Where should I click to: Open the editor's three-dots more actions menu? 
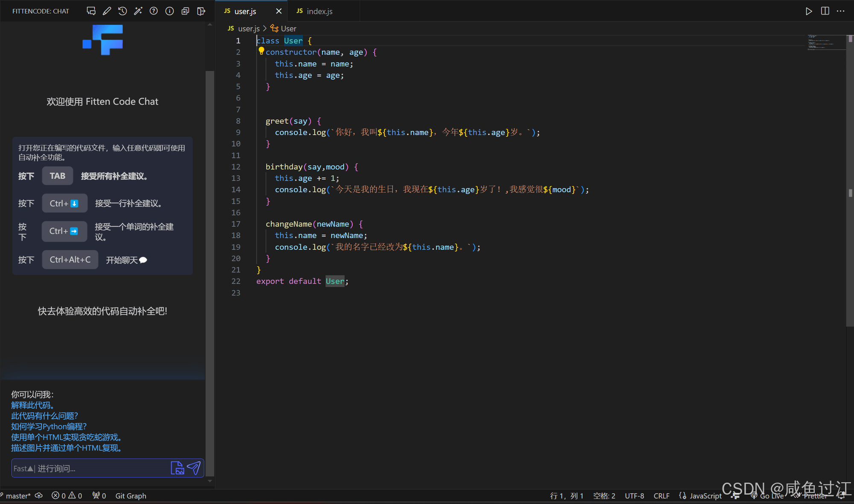coord(841,11)
